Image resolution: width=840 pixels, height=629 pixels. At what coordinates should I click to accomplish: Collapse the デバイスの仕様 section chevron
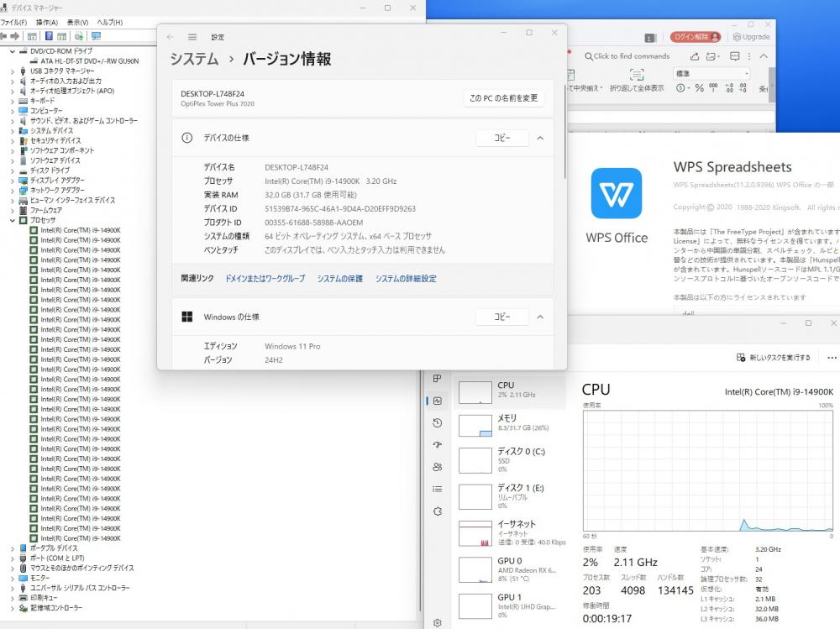(540, 139)
